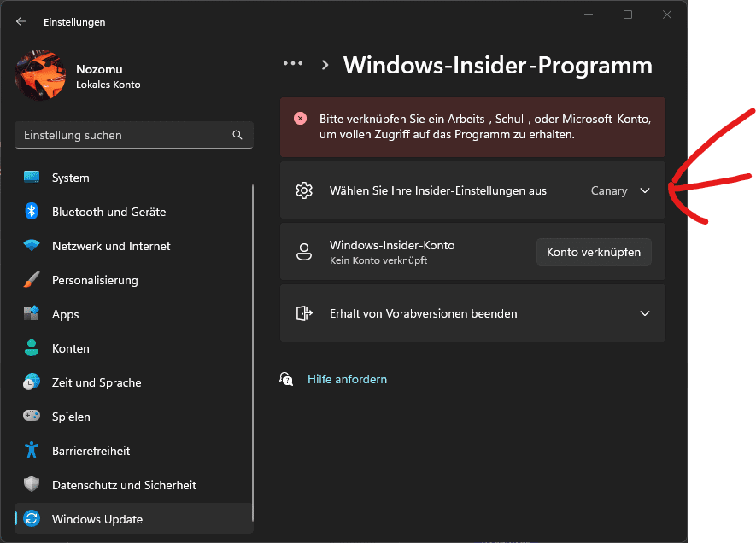Click the Apps grid icon

[x=32, y=313]
